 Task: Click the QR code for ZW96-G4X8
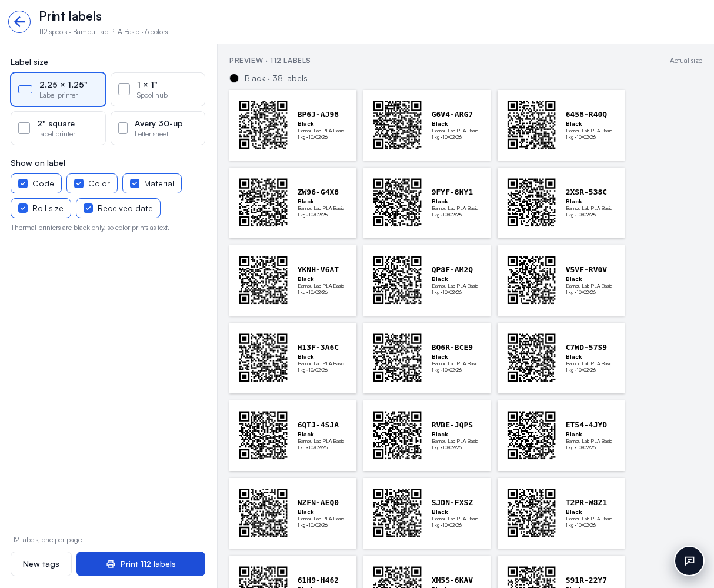pyautogui.click(x=263, y=202)
